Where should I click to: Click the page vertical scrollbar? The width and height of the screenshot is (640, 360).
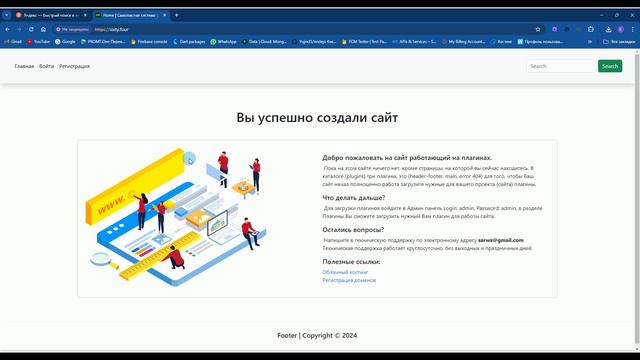click(x=637, y=200)
